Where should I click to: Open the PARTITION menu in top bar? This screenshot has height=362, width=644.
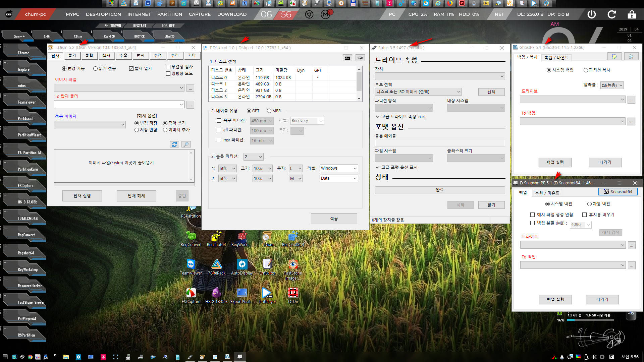click(169, 14)
